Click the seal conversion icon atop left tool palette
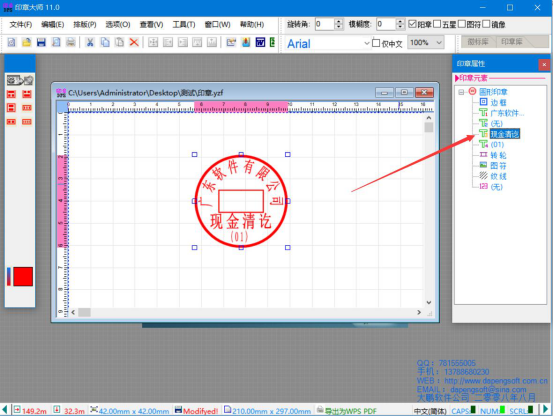554x417 pixels. tap(20, 80)
